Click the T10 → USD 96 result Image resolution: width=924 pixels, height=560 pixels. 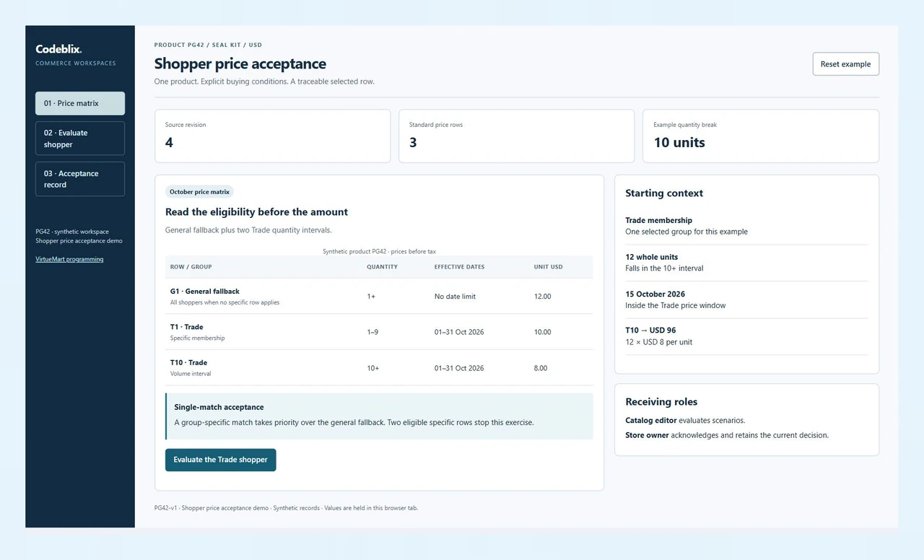650,331
